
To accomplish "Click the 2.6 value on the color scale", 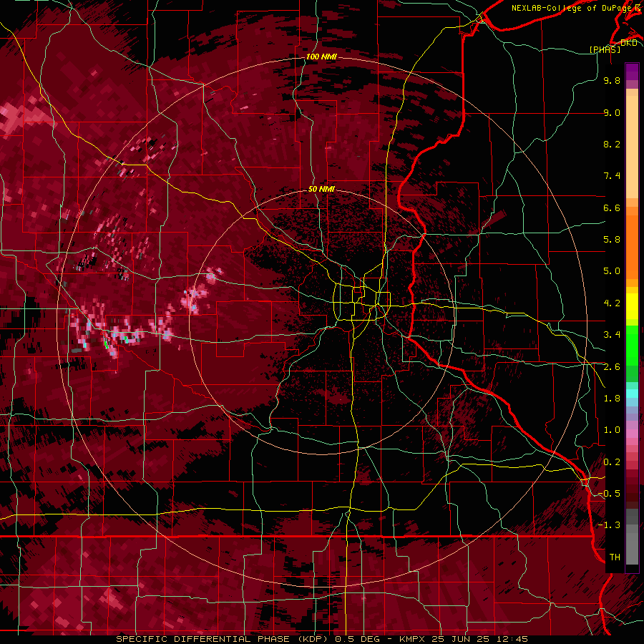I will click(x=612, y=367).
